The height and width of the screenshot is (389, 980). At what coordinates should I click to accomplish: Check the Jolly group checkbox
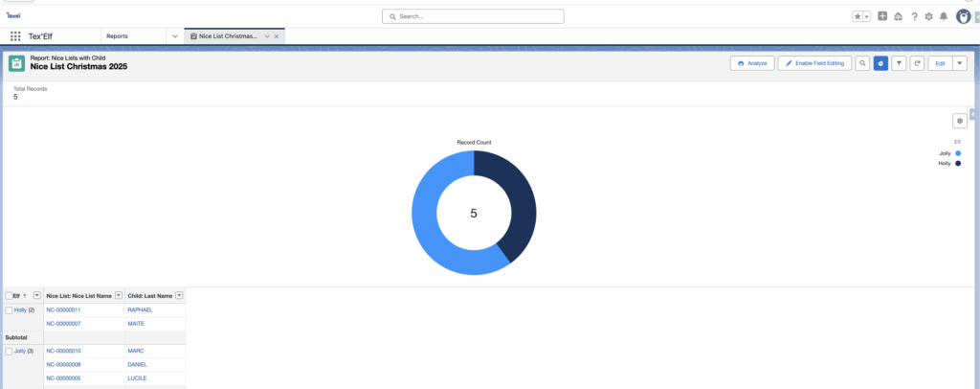coord(10,352)
